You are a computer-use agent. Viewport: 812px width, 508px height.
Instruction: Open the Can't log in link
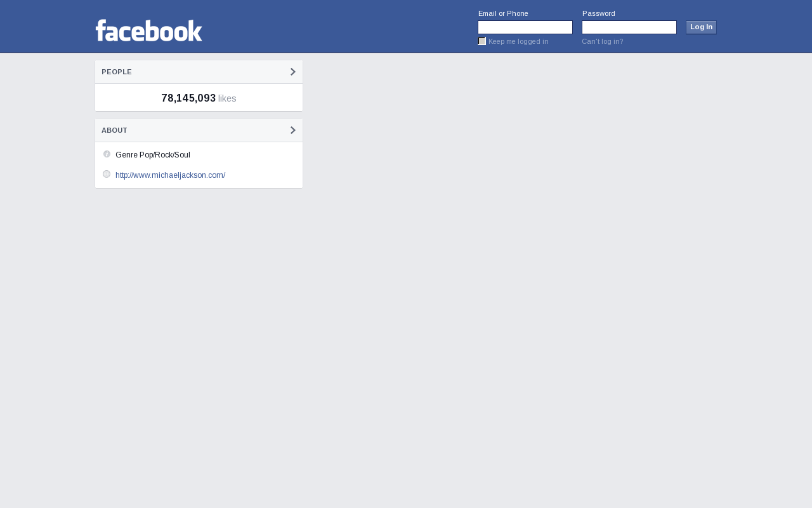pyautogui.click(x=603, y=41)
